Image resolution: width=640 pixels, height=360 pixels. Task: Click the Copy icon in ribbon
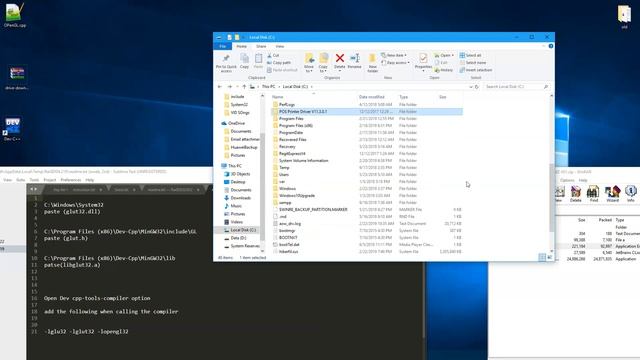pyautogui.click(x=244, y=61)
